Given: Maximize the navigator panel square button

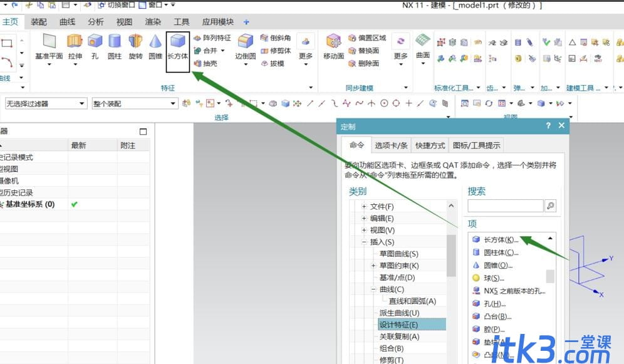Looking at the screenshot, I should tap(143, 132).
